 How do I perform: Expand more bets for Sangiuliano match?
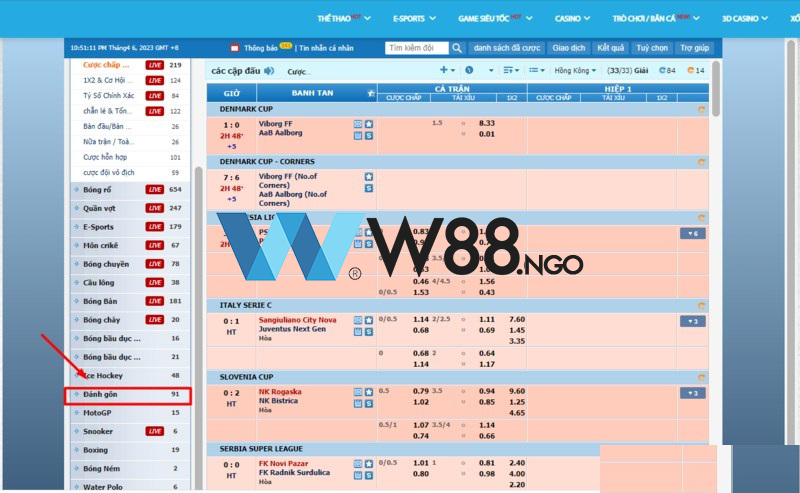pyautogui.click(x=693, y=322)
